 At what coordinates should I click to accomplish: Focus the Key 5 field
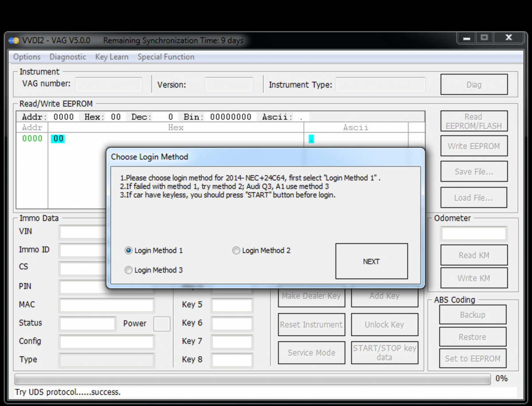coord(232,305)
